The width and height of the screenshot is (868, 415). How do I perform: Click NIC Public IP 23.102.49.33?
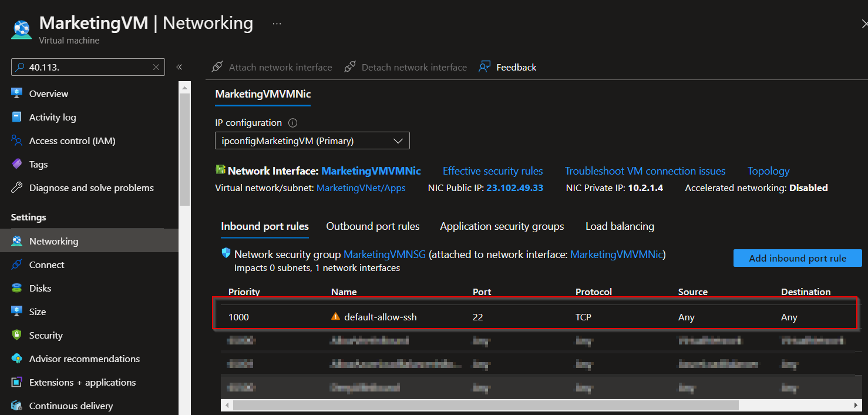click(515, 188)
